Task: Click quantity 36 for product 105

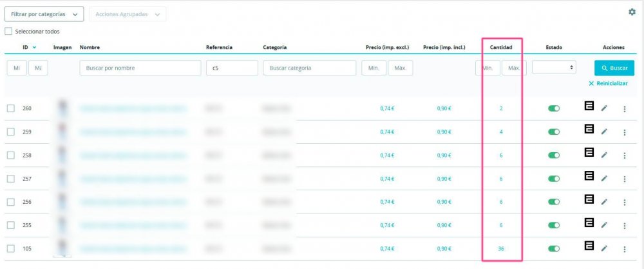Action: coord(501,249)
